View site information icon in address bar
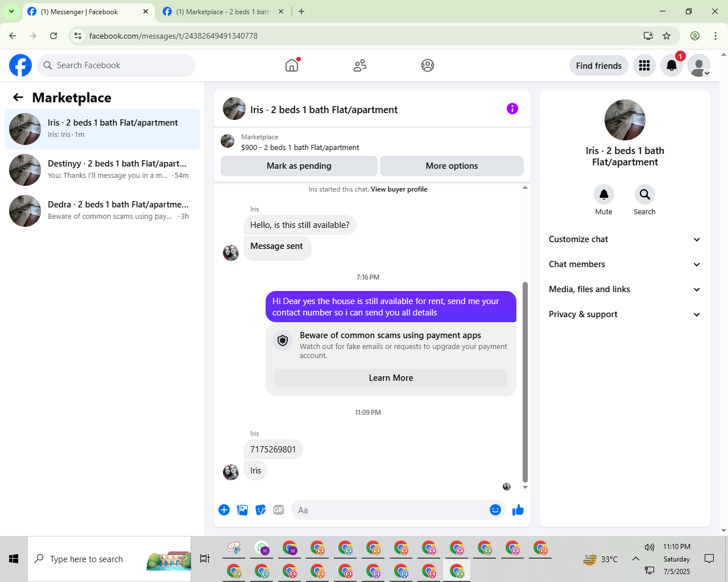This screenshot has height=582, width=728. coord(78,36)
